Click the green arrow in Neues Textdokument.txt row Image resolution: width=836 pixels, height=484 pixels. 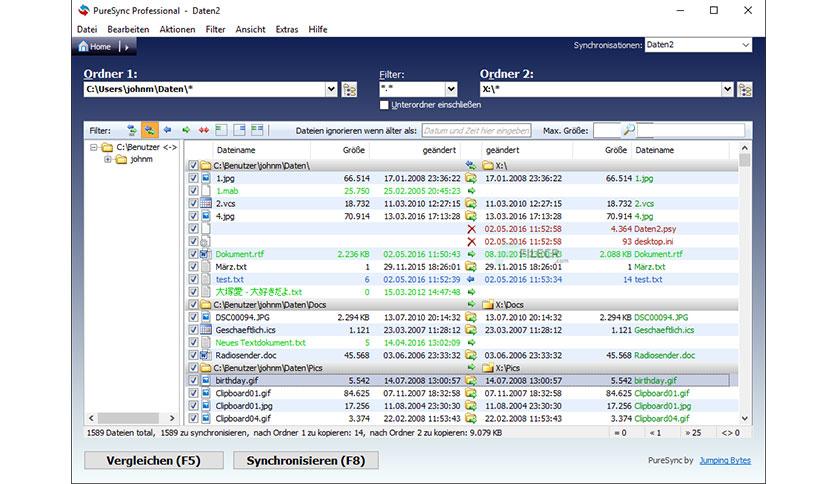[x=471, y=343]
